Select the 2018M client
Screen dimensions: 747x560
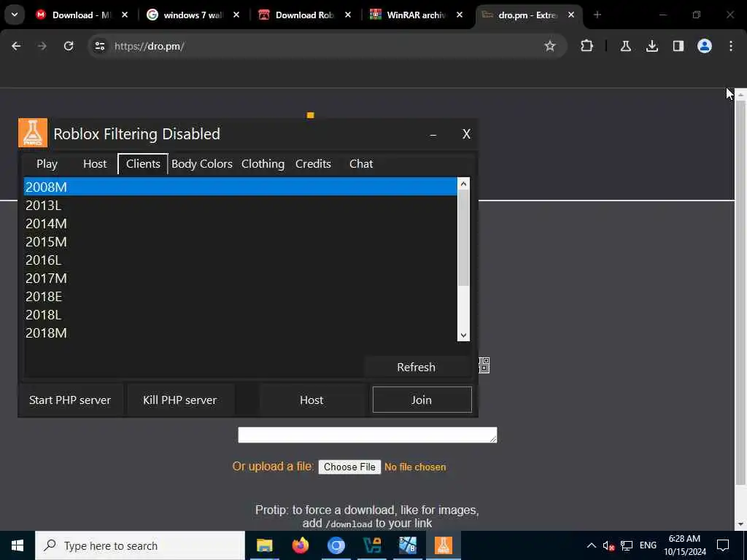[x=241, y=332]
